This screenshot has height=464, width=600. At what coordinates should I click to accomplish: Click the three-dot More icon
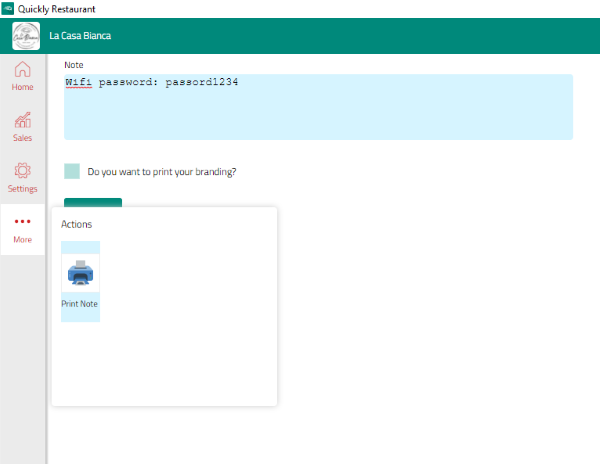[22, 222]
